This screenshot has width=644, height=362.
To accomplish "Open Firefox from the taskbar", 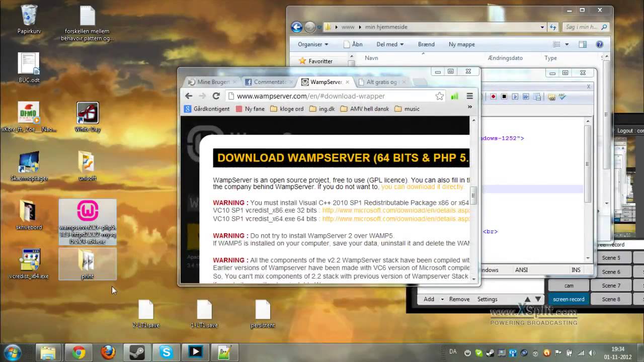I will [x=108, y=352].
